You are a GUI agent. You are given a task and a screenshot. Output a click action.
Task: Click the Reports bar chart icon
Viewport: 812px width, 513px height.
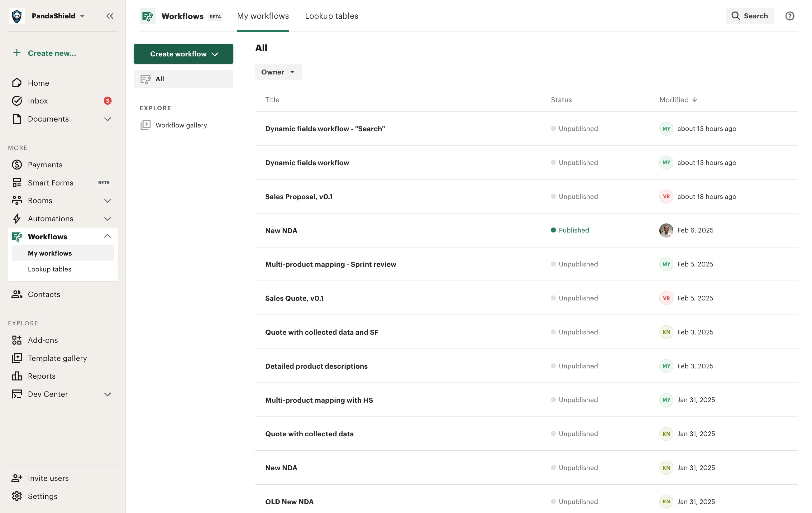point(17,376)
